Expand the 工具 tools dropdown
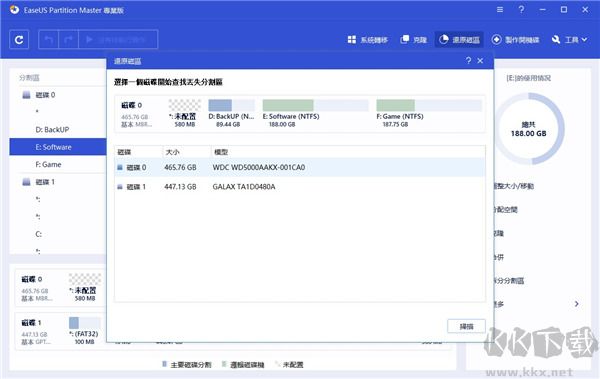This screenshot has height=379, width=600. tap(569, 40)
